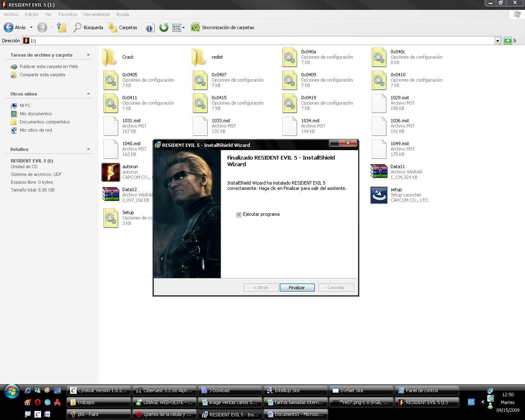Select the Data12 WinRAR archive icon

point(111,195)
